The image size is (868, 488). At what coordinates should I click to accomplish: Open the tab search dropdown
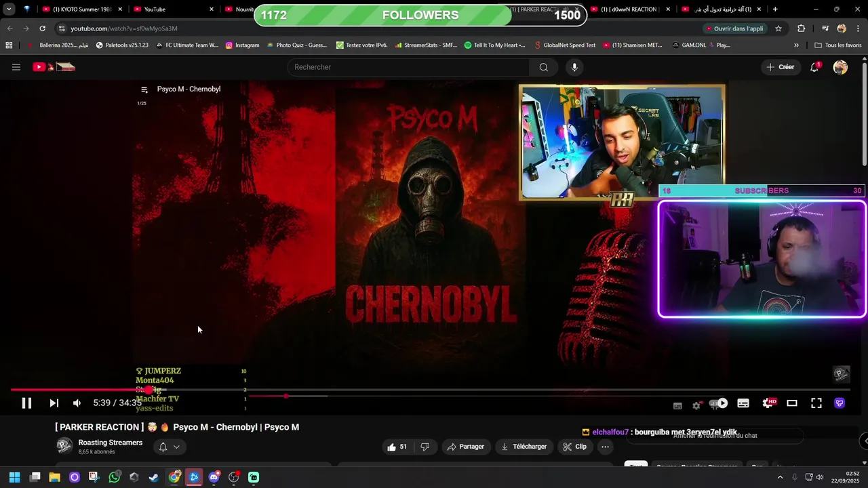9,9
